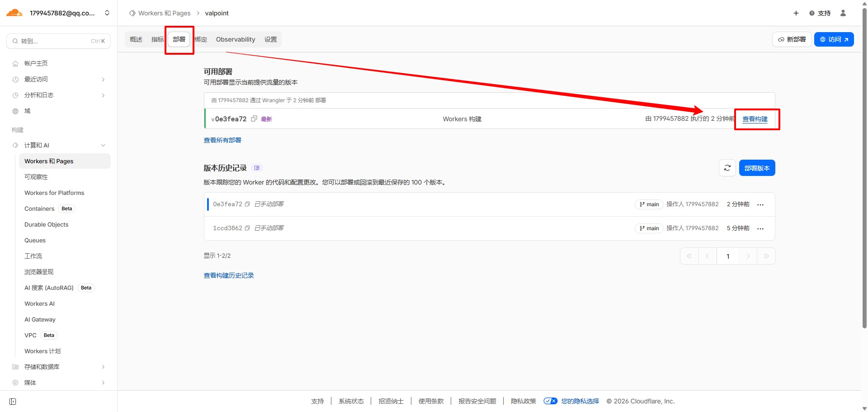Click the Cloudflare logo icon
This screenshot has height=412, width=868.
[x=14, y=13]
